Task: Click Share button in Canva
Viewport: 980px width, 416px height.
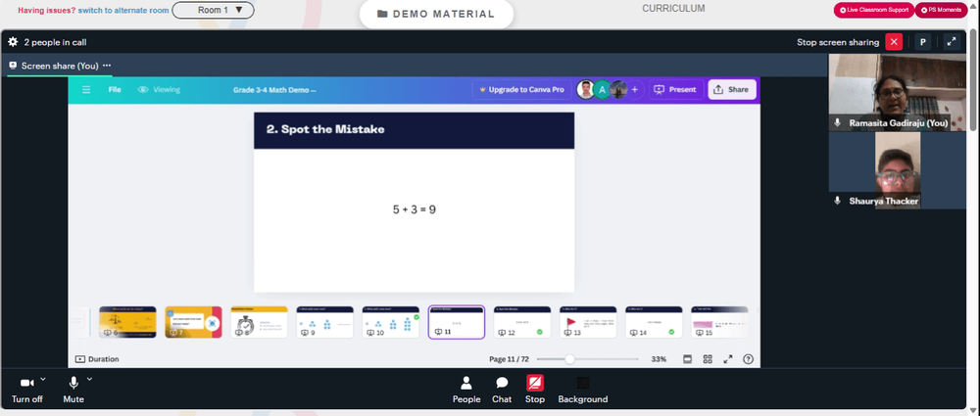Action: click(731, 89)
